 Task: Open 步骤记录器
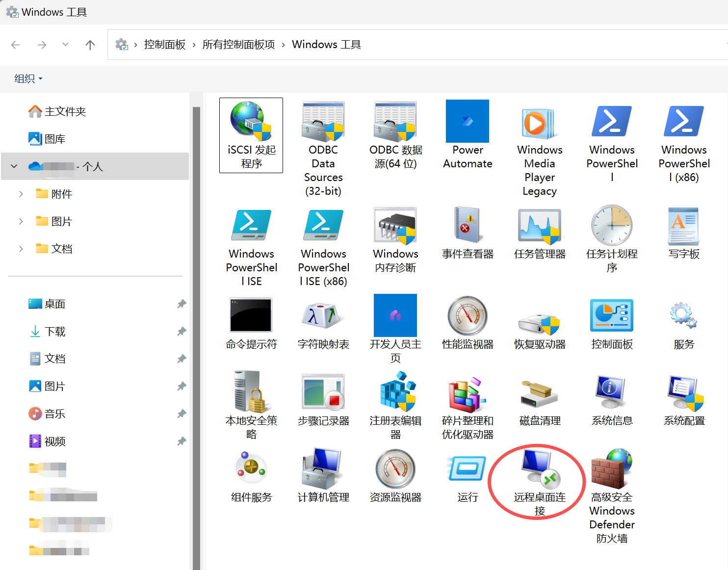323,400
